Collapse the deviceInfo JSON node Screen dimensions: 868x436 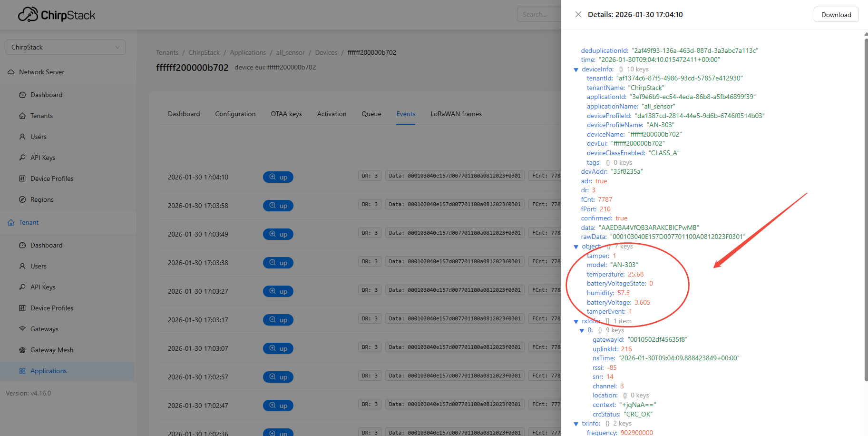pyautogui.click(x=576, y=69)
